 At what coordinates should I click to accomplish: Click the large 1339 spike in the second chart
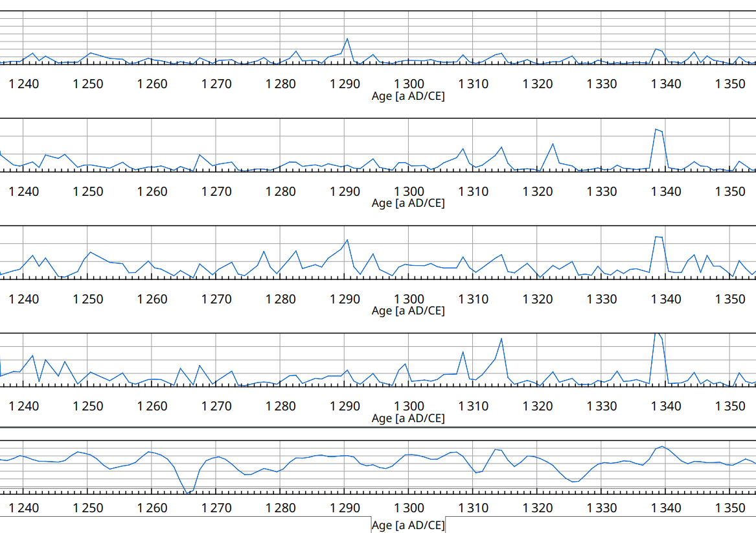click(x=658, y=130)
